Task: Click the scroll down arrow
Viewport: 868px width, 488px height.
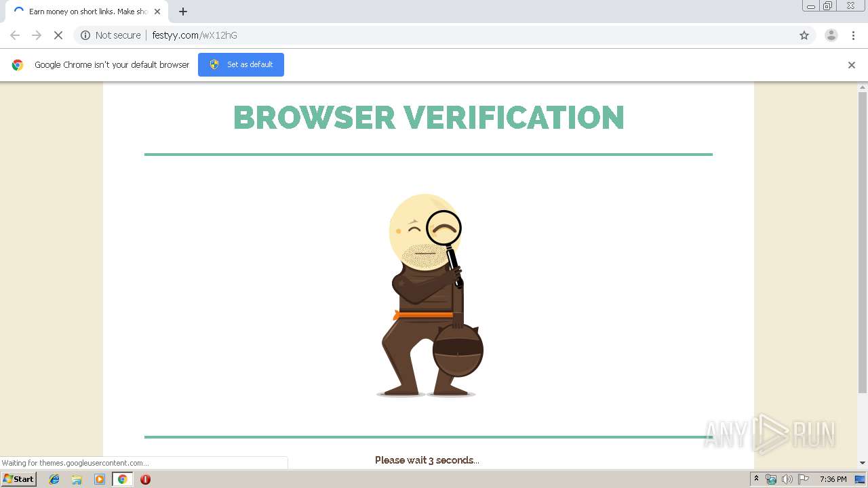Action: coord(863,463)
